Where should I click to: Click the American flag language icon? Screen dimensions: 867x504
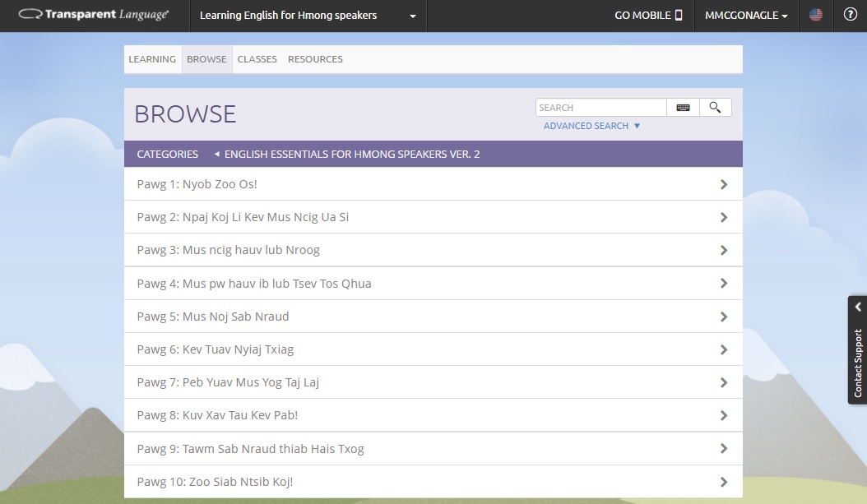click(815, 15)
